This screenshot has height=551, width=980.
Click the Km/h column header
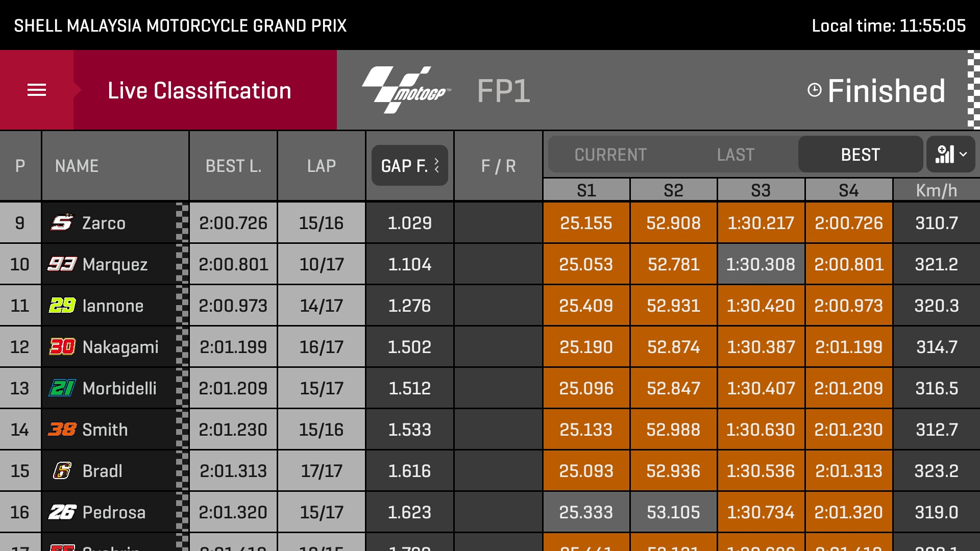click(x=937, y=190)
